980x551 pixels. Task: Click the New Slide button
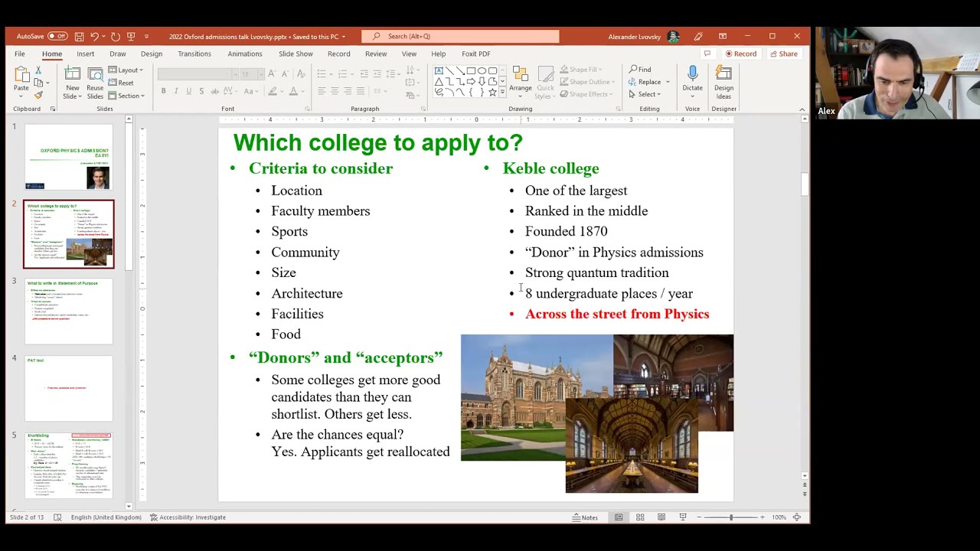tap(73, 83)
